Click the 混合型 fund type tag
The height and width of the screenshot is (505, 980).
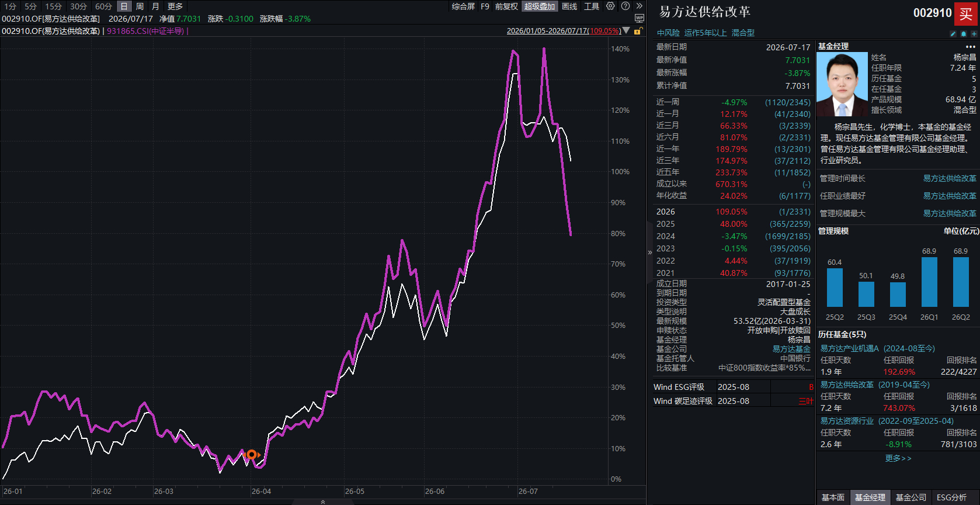(743, 33)
